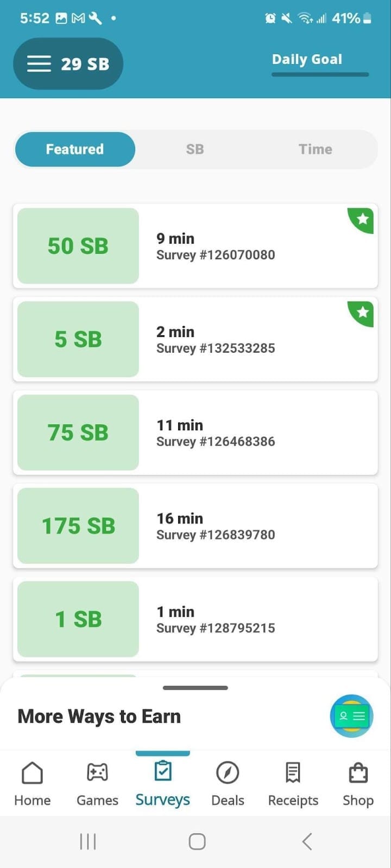The height and width of the screenshot is (868, 391).
Task: Sort surveys by SB
Action: (x=195, y=149)
